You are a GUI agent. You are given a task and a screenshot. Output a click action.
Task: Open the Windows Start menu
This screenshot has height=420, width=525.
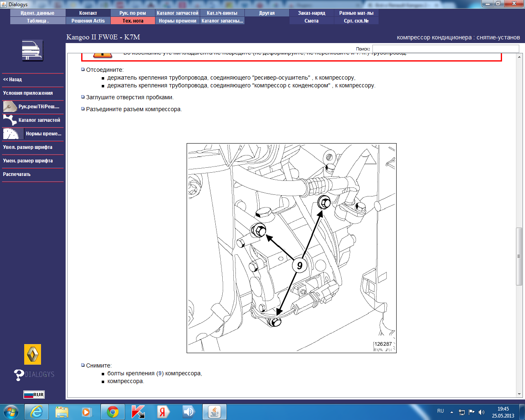pyautogui.click(x=11, y=412)
